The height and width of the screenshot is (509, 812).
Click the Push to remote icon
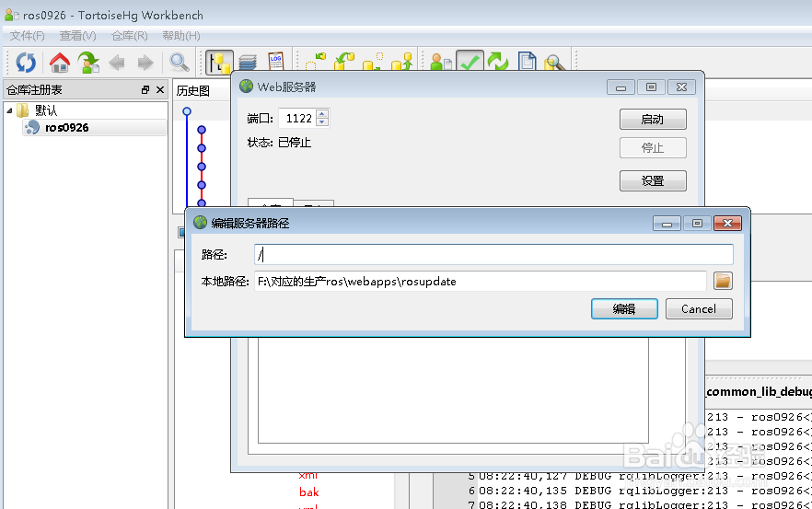401,61
